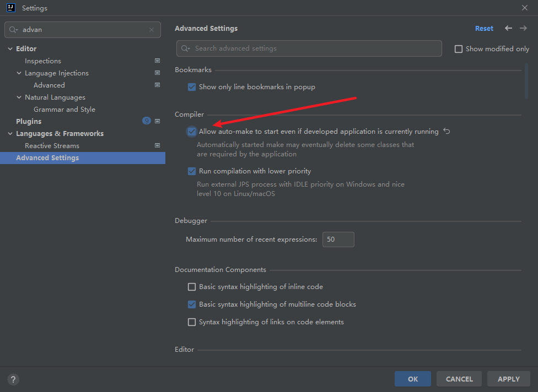538x392 pixels.
Task: Collapse the Language Injections node
Action: pyautogui.click(x=19, y=73)
